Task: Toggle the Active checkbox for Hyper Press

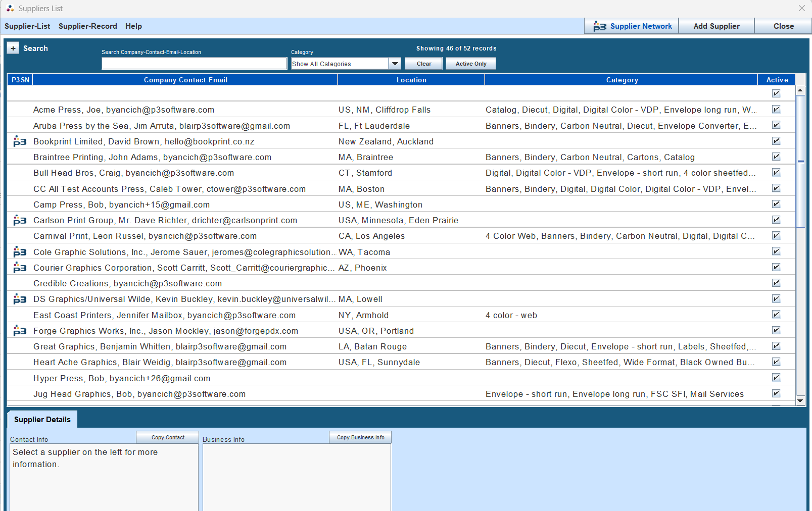Action: (776, 377)
